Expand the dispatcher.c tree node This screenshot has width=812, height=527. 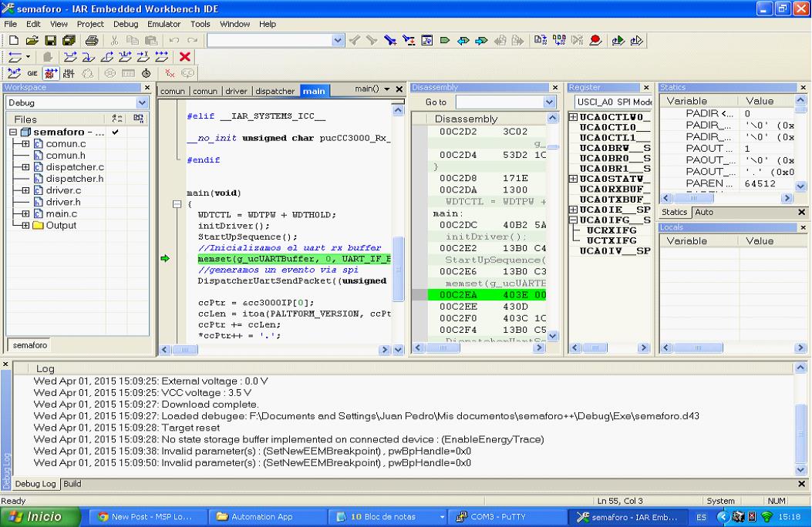[25, 167]
